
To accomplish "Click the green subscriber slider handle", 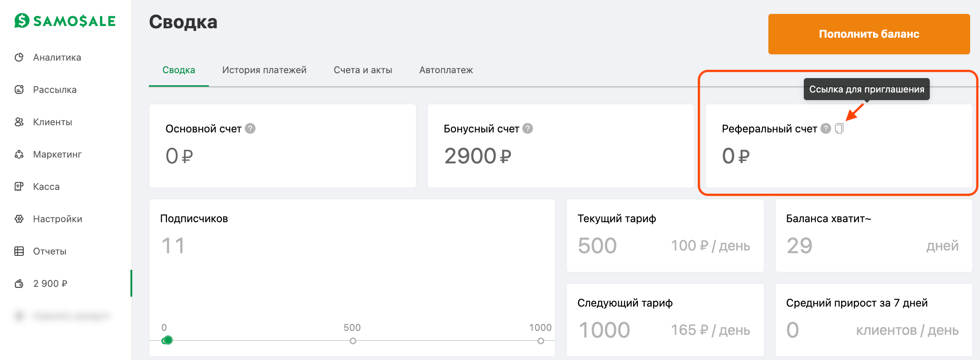I will click(168, 340).
